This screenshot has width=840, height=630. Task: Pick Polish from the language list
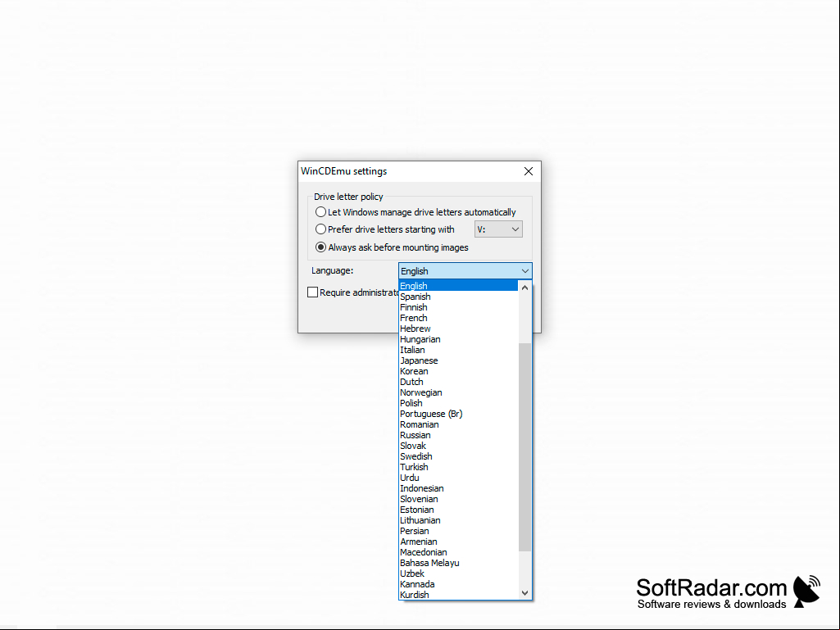pos(459,403)
